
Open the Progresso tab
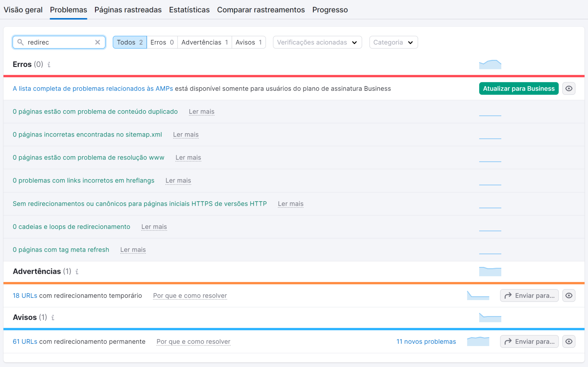pos(330,10)
